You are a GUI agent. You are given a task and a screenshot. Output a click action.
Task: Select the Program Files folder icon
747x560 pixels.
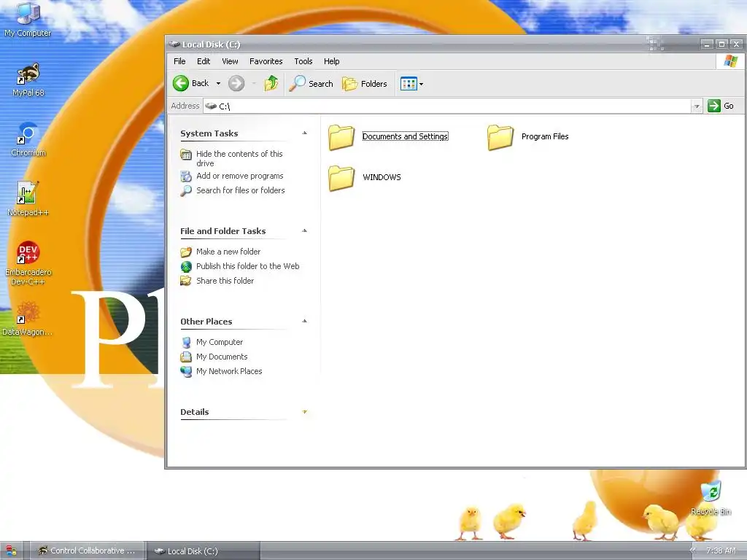tap(500, 136)
